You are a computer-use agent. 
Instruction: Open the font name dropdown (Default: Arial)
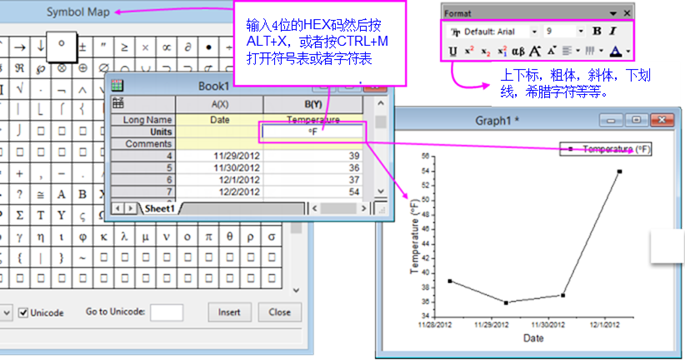point(534,31)
